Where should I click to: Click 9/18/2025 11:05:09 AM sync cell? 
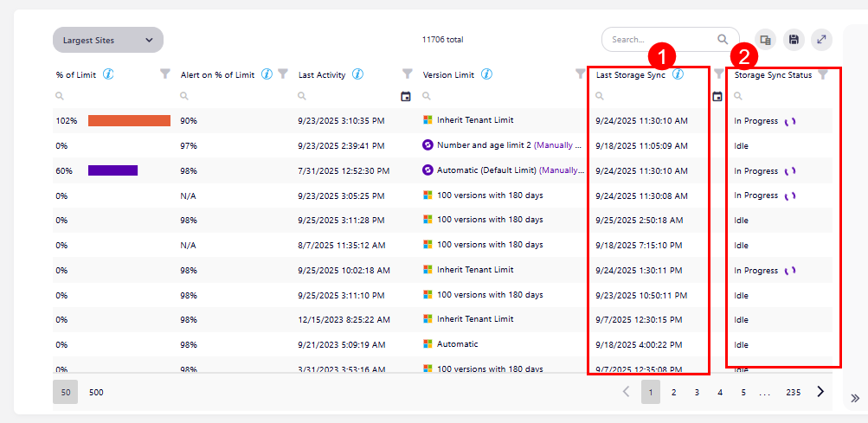[641, 145]
